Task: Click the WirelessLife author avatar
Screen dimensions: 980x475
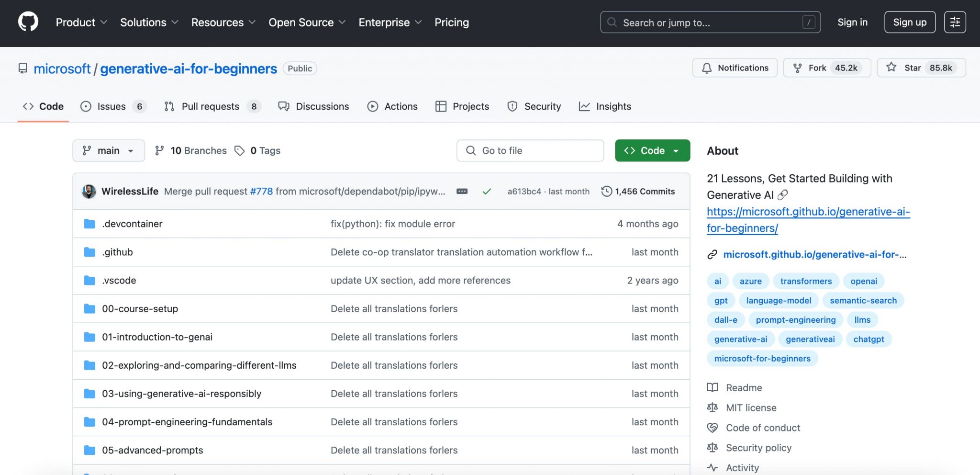Action: [89, 192]
